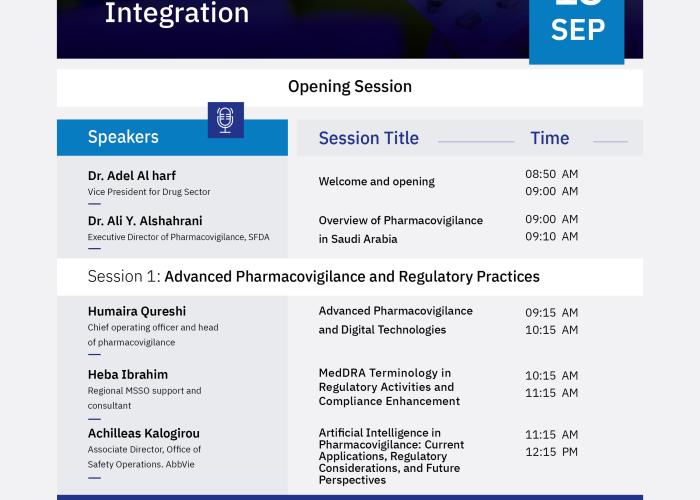
Task: Click the microphone icon above Speakers
Action: (225, 120)
